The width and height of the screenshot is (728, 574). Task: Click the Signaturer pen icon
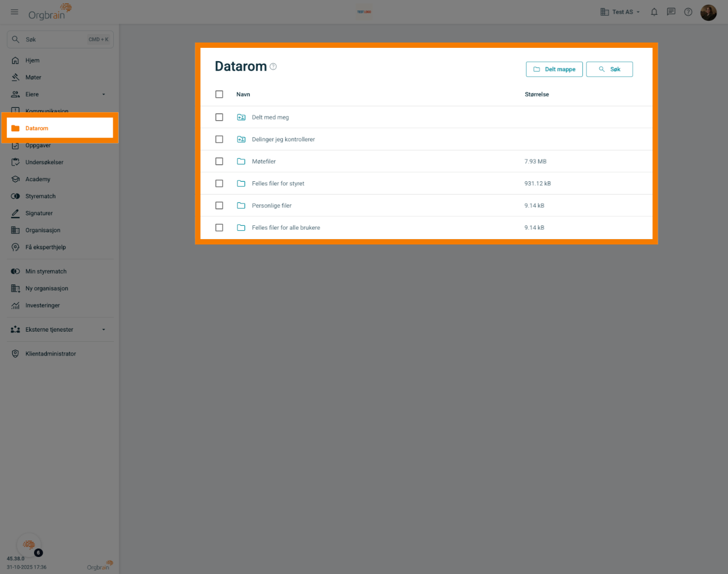tap(15, 213)
